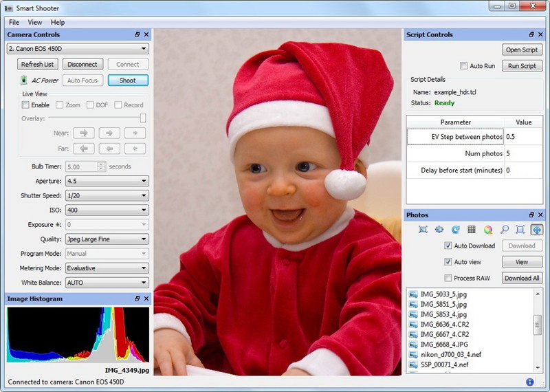Open the Quality dropdown

pyautogui.click(x=107, y=239)
